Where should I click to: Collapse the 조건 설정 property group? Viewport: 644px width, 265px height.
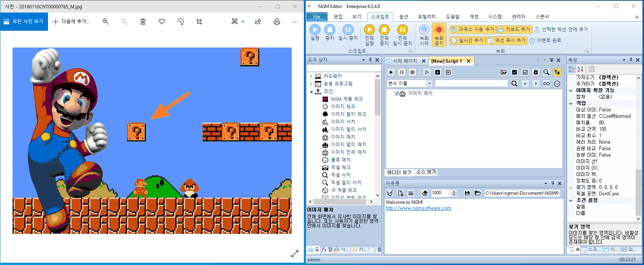pyautogui.click(x=571, y=200)
